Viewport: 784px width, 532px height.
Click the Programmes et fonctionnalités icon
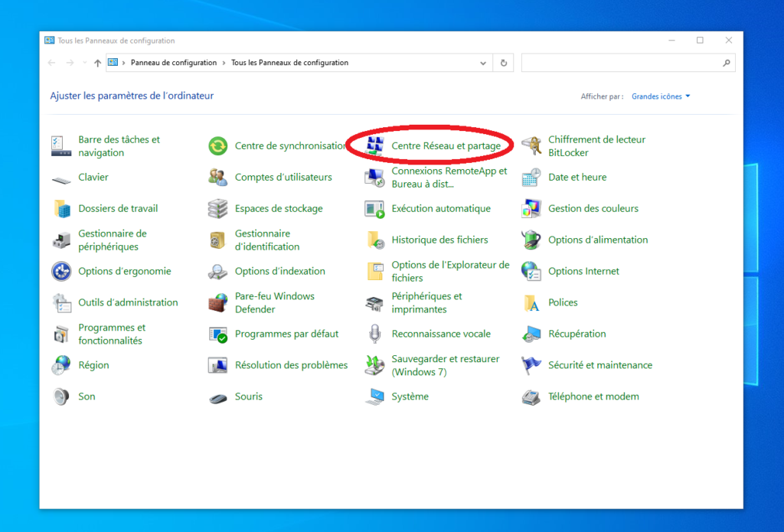coord(61,334)
